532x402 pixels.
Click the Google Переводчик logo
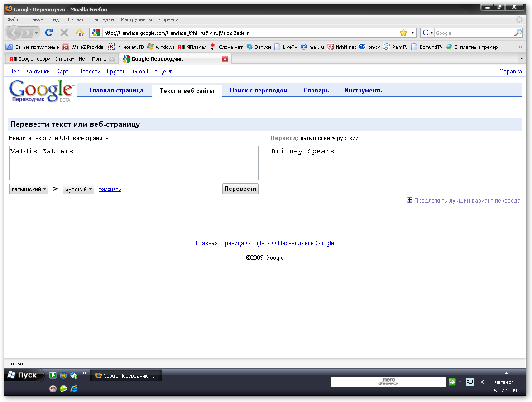[41, 91]
